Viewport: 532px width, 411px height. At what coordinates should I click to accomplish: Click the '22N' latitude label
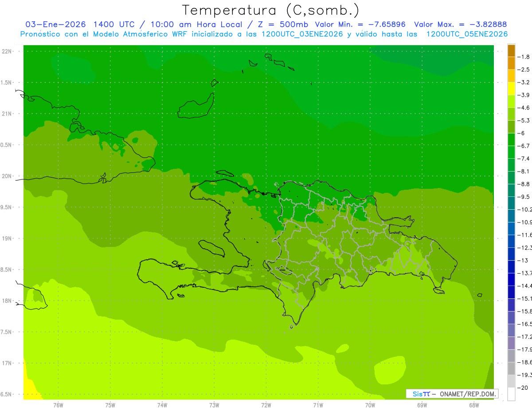(7, 51)
